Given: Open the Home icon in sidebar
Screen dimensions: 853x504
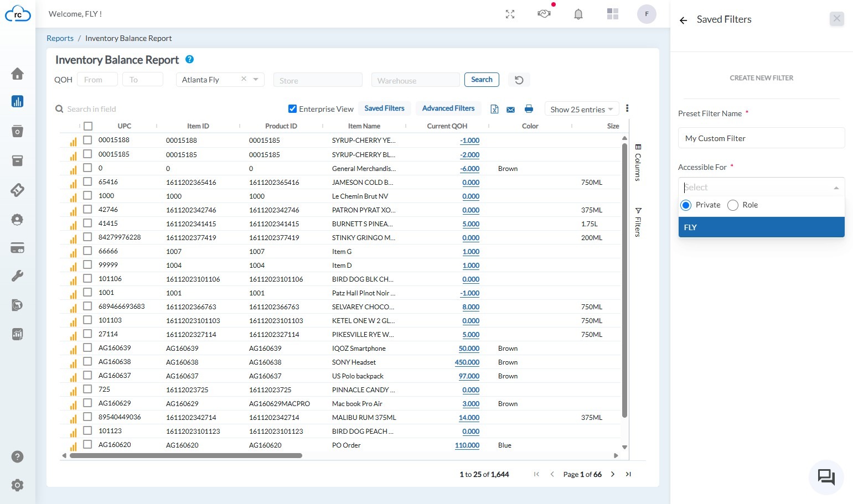Looking at the screenshot, I should click(17, 74).
